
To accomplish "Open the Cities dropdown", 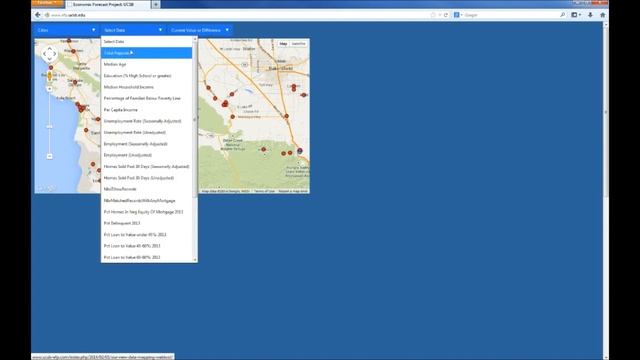I will [66, 30].
